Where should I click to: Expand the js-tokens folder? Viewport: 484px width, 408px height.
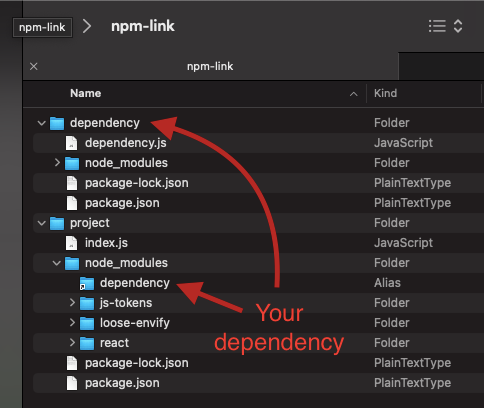[72, 303]
